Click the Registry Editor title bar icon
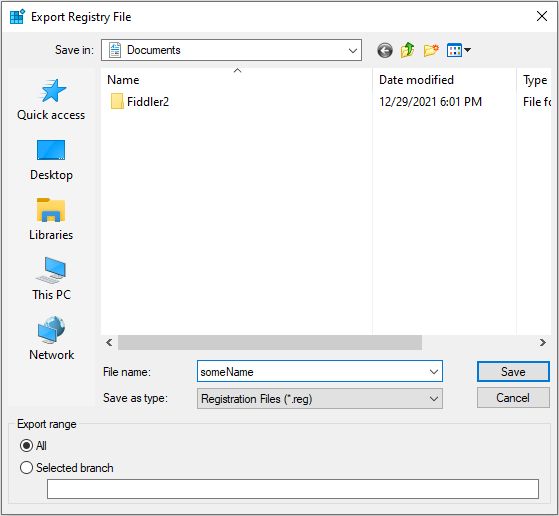The height and width of the screenshot is (516, 559). (x=17, y=17)
